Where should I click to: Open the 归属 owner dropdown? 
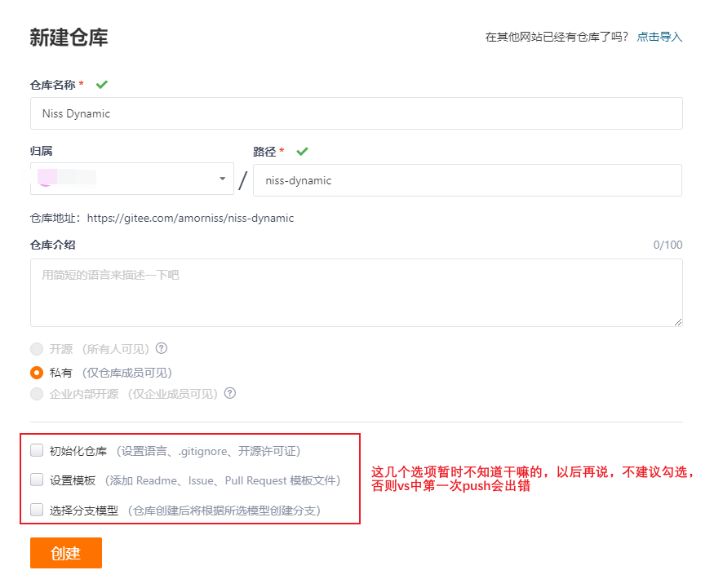tap(131, 179)
